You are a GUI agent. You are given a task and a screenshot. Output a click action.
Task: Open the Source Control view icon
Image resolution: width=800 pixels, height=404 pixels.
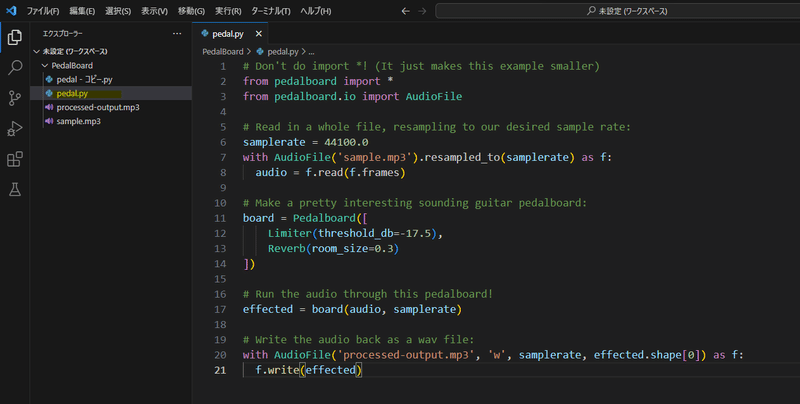(15, 98)
